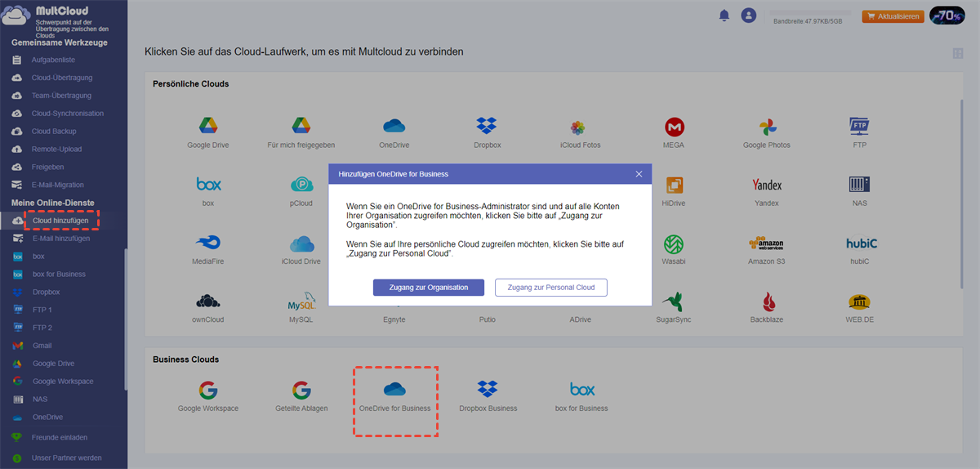The width and height of the screenshot is (980, 469).
Task: Choose the OneDrive personal cloud icon
Action: [394, 132]
